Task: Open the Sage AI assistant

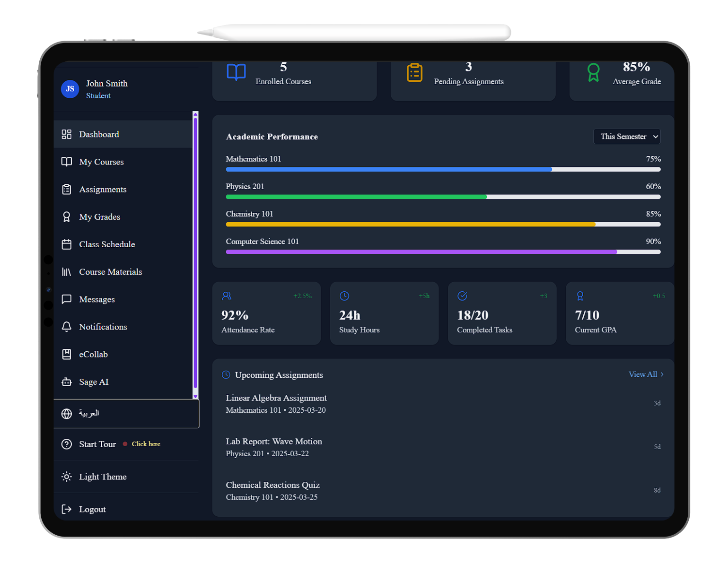Action: click(x=93, y=382)
